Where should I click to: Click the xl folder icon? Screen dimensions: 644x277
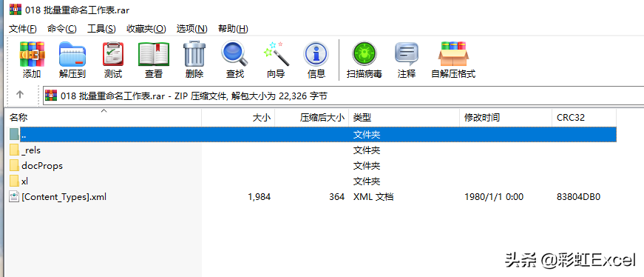pos(14,181)
